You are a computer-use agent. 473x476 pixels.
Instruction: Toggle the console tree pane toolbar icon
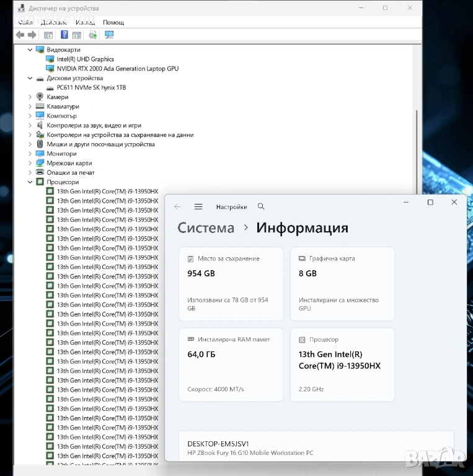click(x=48, y=35)
